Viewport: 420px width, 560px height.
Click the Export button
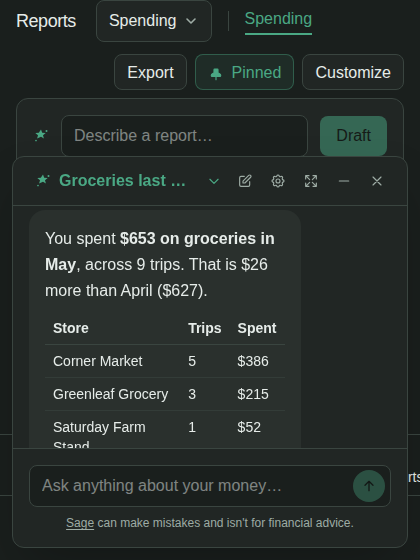coord(150,72)
